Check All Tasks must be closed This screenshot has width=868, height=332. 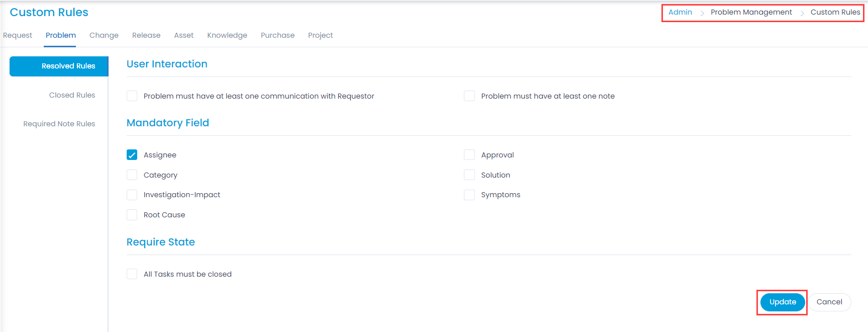pyautogui.click(x=132, y=274)
